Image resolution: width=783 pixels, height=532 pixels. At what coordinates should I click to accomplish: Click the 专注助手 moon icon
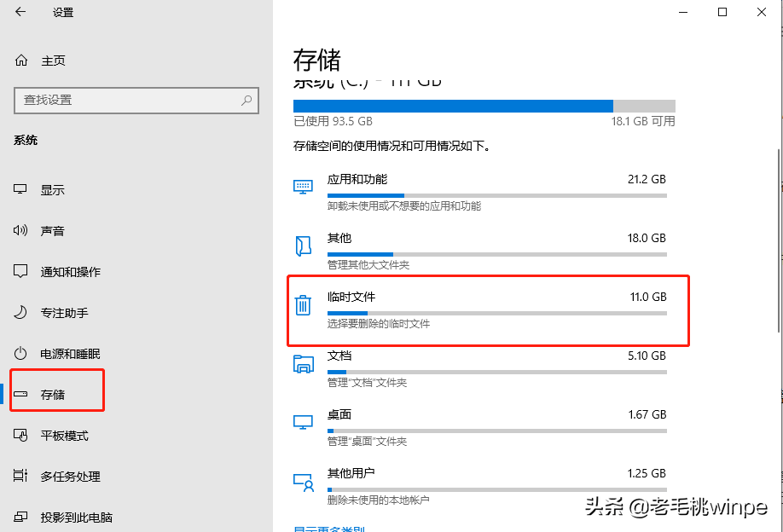point(21,313)
